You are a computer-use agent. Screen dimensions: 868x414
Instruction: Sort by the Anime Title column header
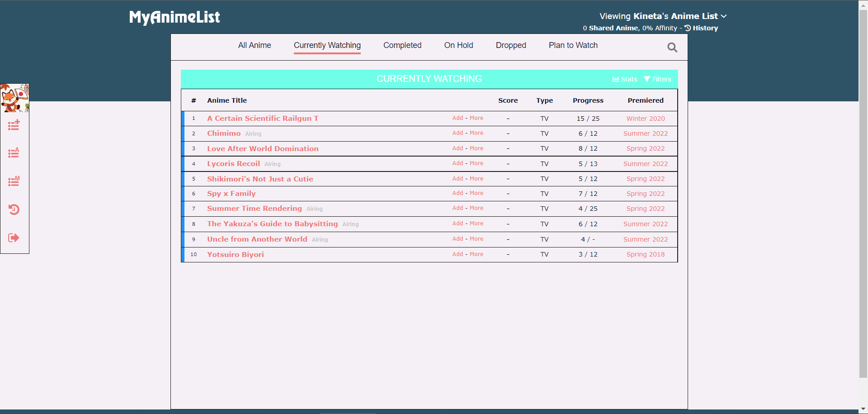[227, 100]
